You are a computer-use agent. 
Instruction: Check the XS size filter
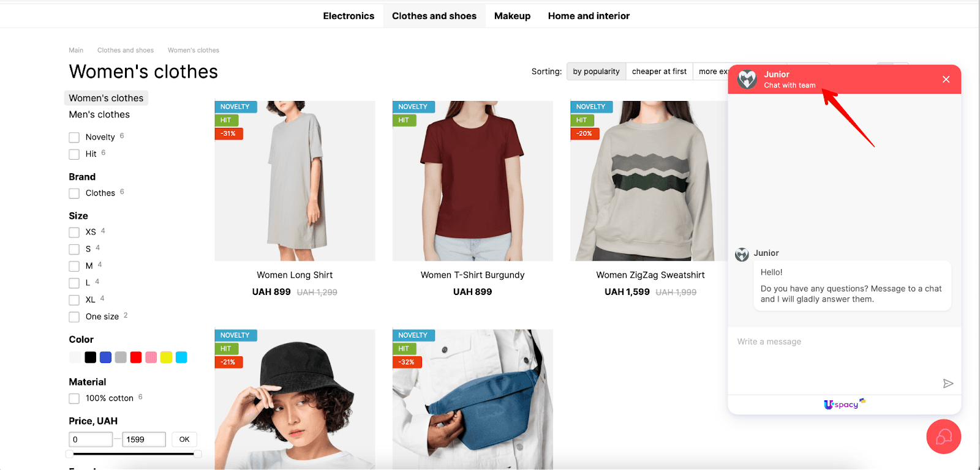point(74,232)
